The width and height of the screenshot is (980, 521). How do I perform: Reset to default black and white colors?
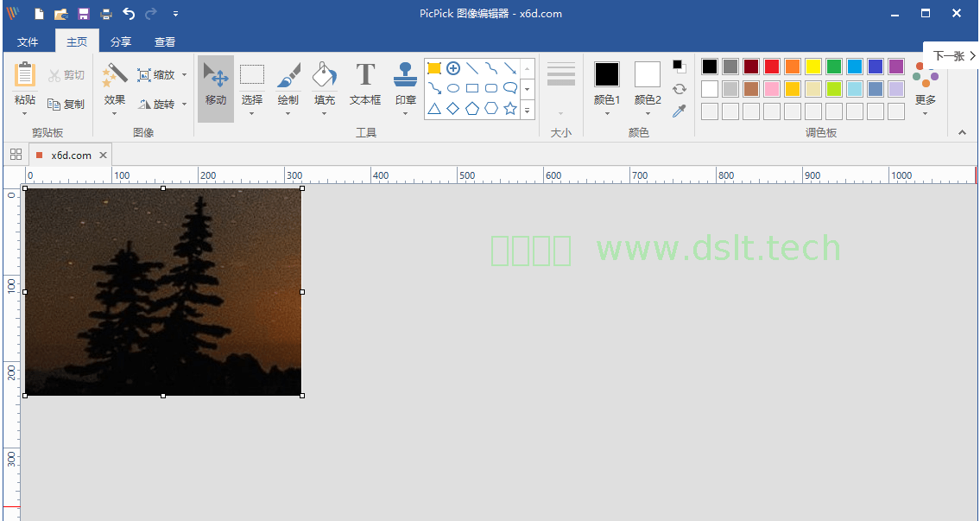(x=680, y=67)
